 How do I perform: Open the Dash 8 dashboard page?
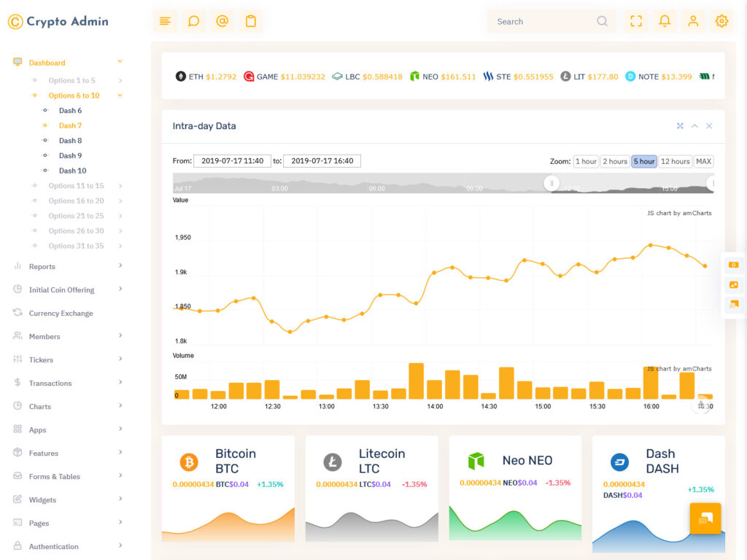[x=70, y=140]
